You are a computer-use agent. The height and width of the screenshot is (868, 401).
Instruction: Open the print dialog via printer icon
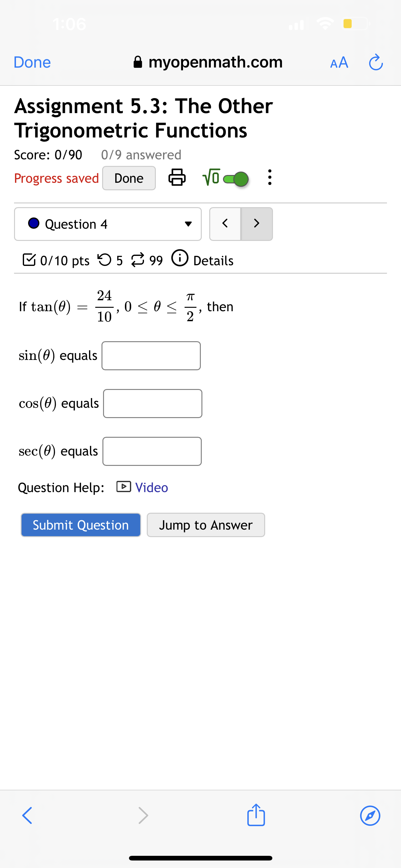coord(177,178)
